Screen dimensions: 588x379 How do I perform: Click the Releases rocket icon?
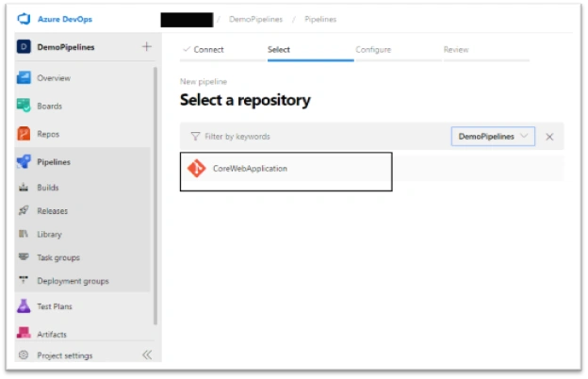pyautogui.click(x=24, y=210)
